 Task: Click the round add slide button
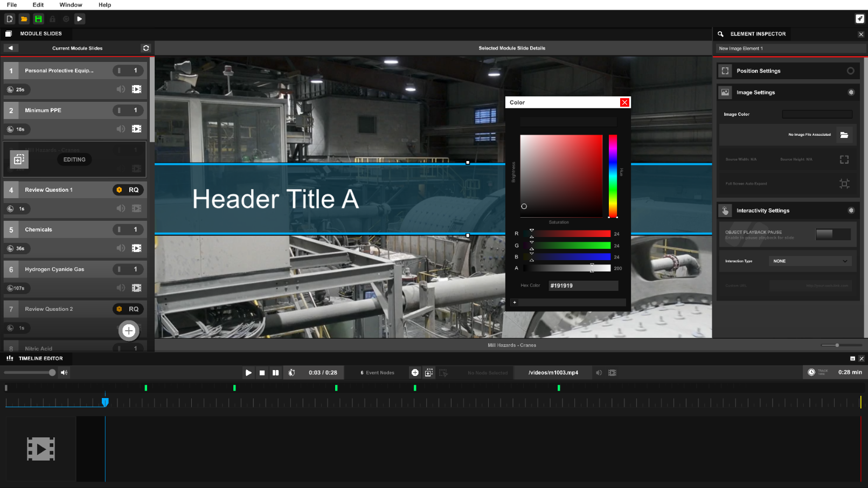pyautogui.click(x=129, y=331)
